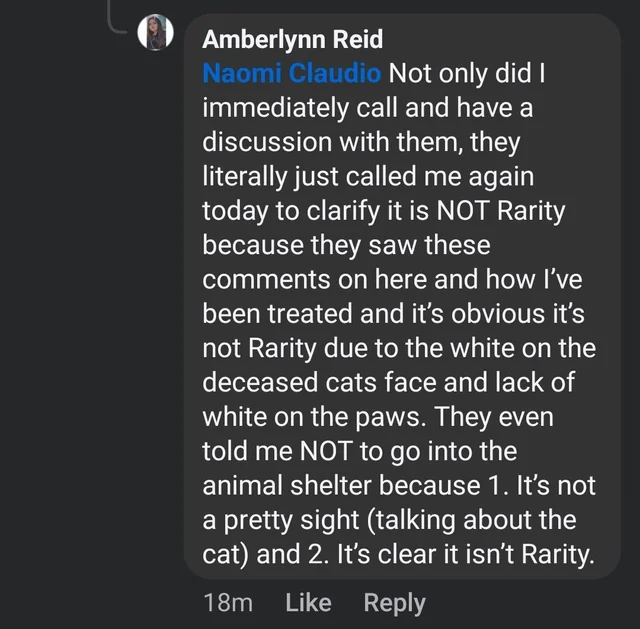Click the 18m comment timestamp
This screenshot has width=640, height=629.
(x=228, y=602)
